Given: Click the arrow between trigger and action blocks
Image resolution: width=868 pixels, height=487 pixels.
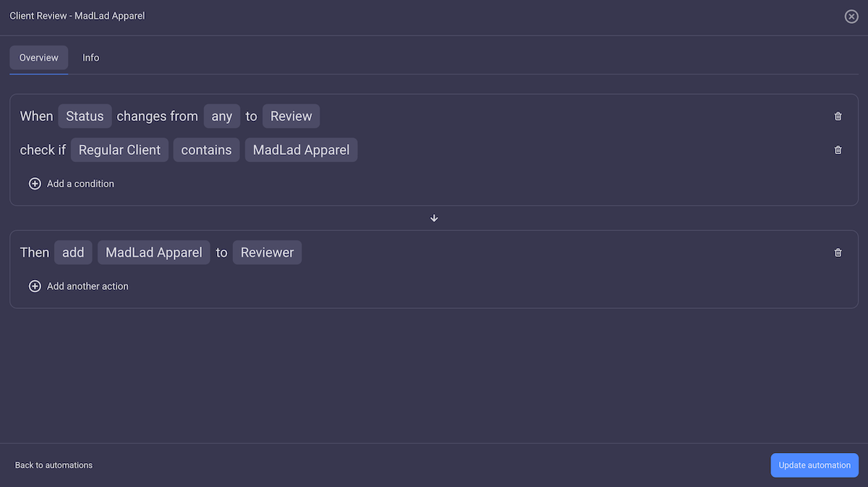Looking at the screenshot, I should (x=434, y=218).
